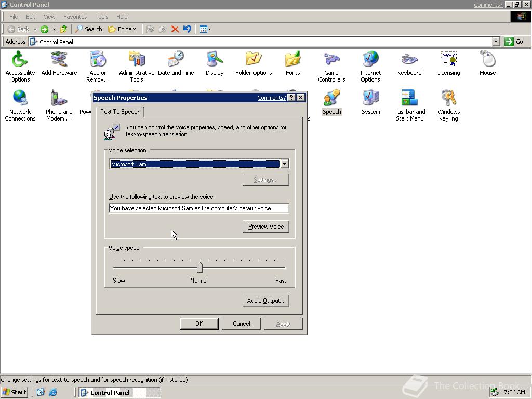
Task: Click Cancel in Speech Properties
Action: 241,324
